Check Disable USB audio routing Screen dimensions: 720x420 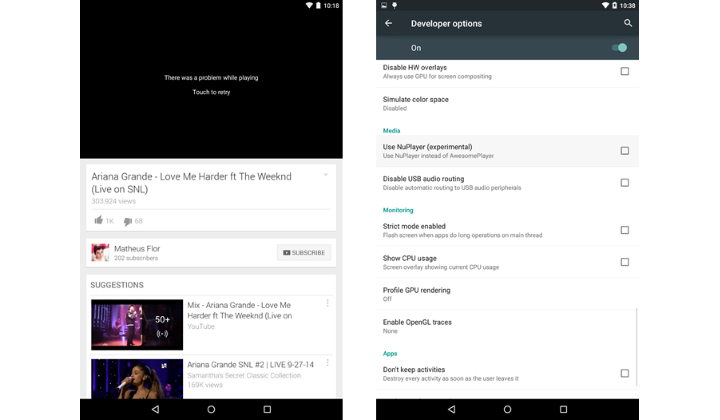(624, 183)
